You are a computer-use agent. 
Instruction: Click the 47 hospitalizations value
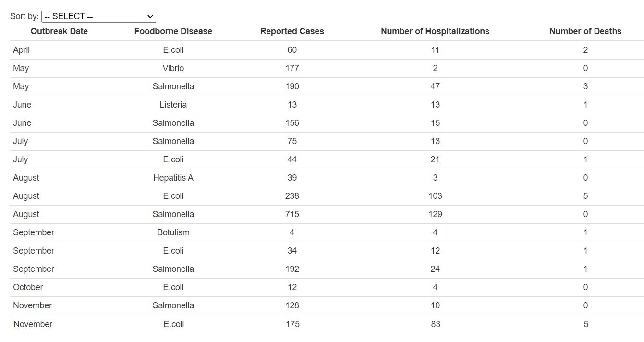(435, 86)
